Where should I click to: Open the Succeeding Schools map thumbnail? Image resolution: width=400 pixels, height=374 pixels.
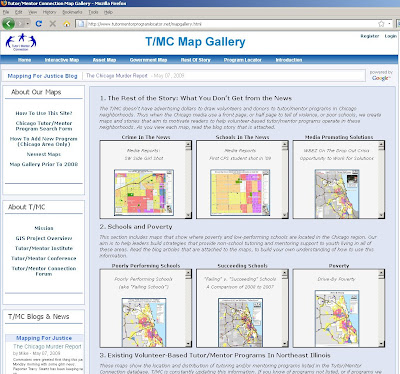tap(240, 323)
